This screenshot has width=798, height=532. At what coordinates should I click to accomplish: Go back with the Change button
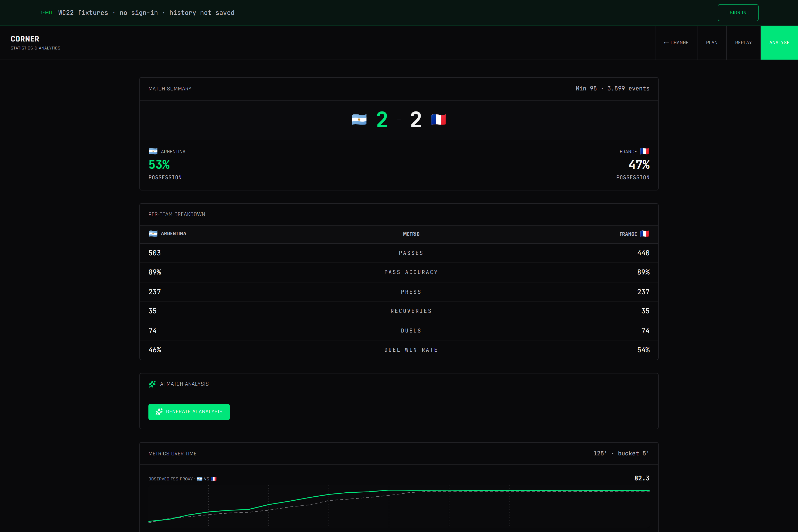click(676, 43)
